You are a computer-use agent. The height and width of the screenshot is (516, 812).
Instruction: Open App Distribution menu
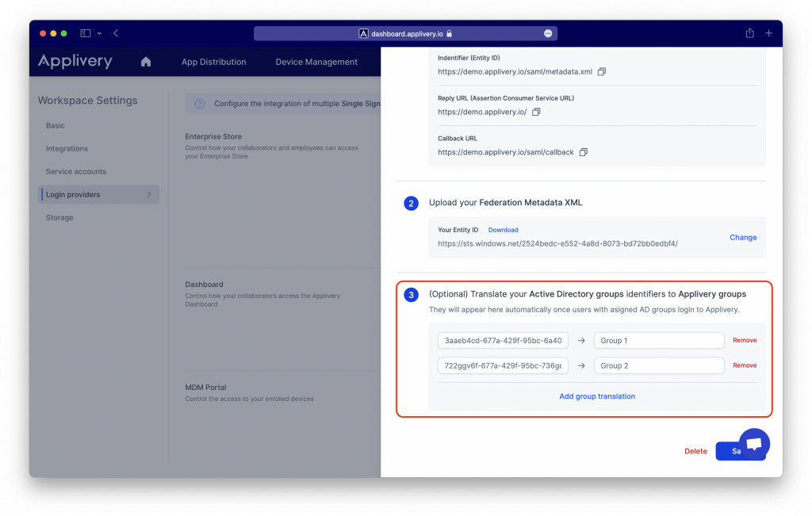[x=214, y=62]
